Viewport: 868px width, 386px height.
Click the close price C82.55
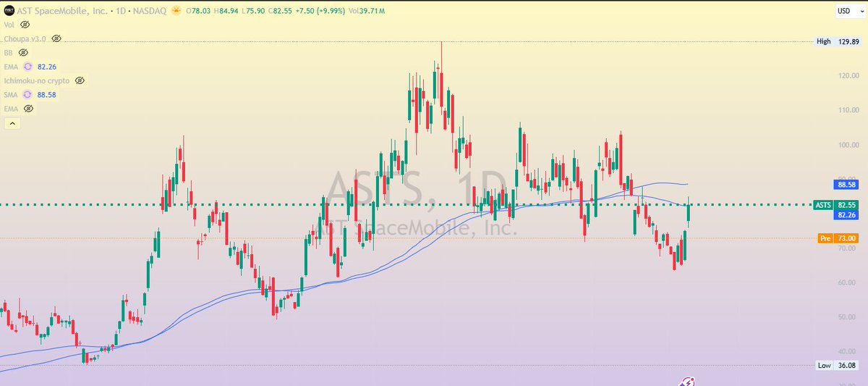point(279,12)
